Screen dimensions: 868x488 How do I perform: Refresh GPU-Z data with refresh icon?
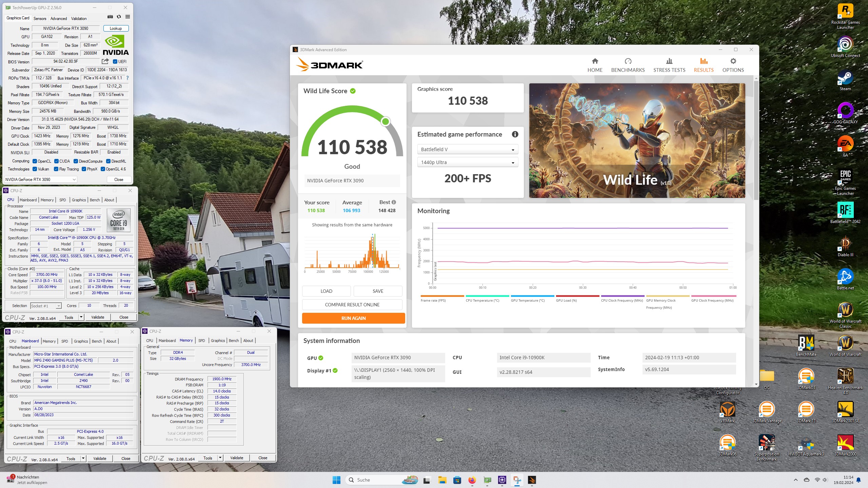119,17
